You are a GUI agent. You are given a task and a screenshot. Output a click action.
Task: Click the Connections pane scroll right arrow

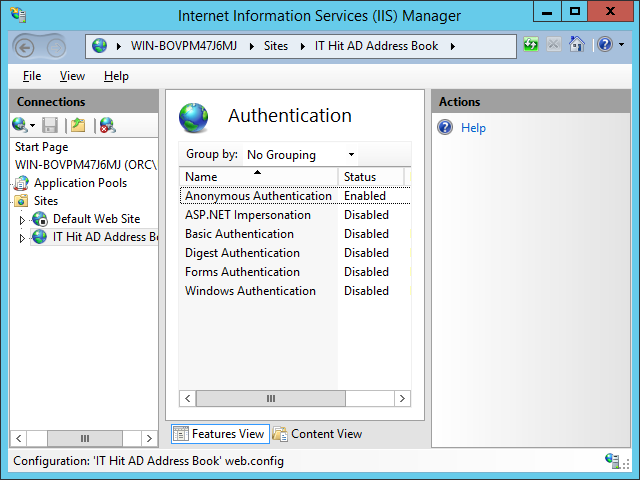tap(149, 438)
